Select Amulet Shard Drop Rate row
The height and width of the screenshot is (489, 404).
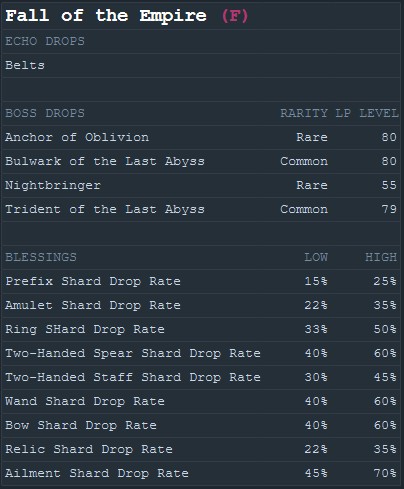201,305
